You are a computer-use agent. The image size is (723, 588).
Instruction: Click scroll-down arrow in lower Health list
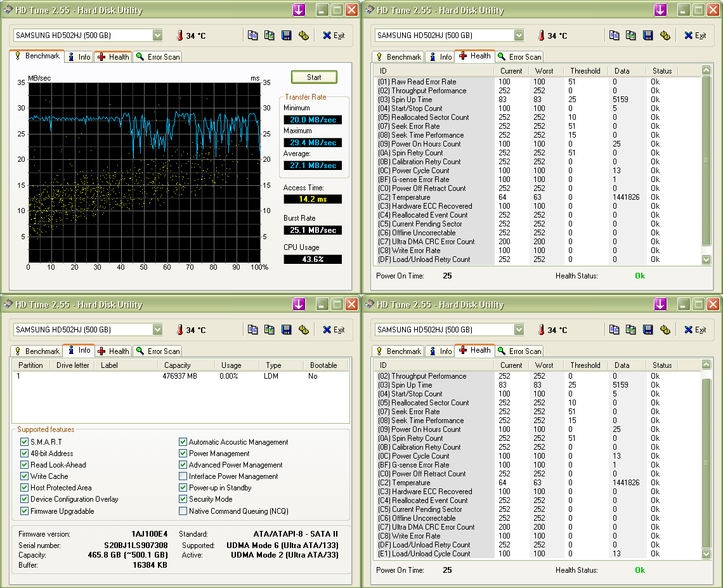pyautogui.click(x=706, y=554)
